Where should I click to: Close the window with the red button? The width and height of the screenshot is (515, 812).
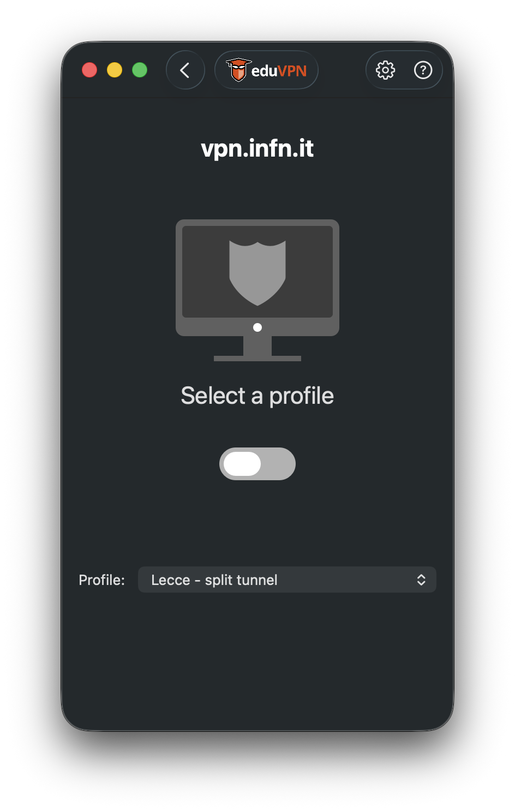89,70
